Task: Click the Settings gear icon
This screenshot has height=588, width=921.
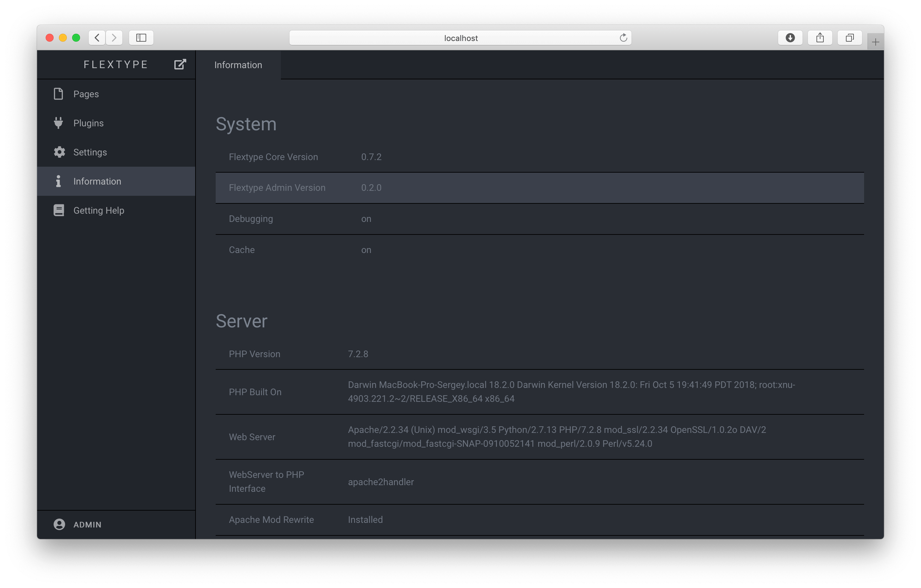Action: coord(59,152)
